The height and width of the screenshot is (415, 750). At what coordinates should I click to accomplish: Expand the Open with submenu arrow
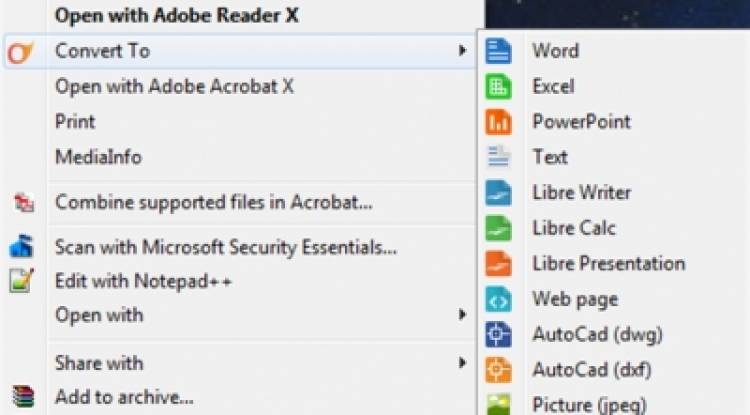(x=462, y=315)
